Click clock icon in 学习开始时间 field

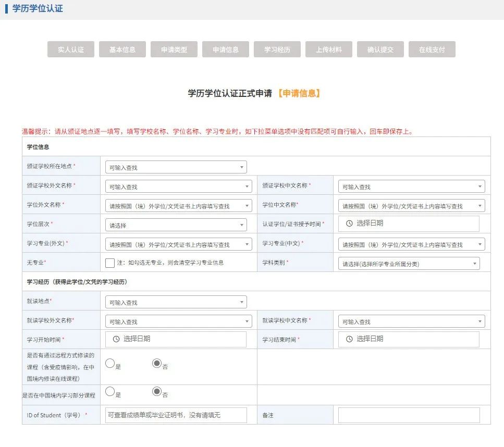pos(116,339)
